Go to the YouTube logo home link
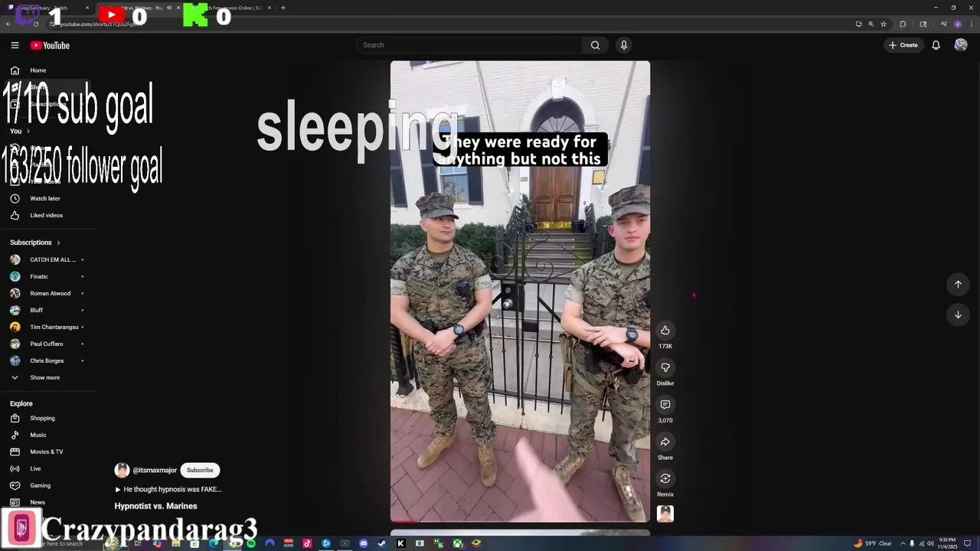This screenshot has height=551, width=980. coord(50,45)
